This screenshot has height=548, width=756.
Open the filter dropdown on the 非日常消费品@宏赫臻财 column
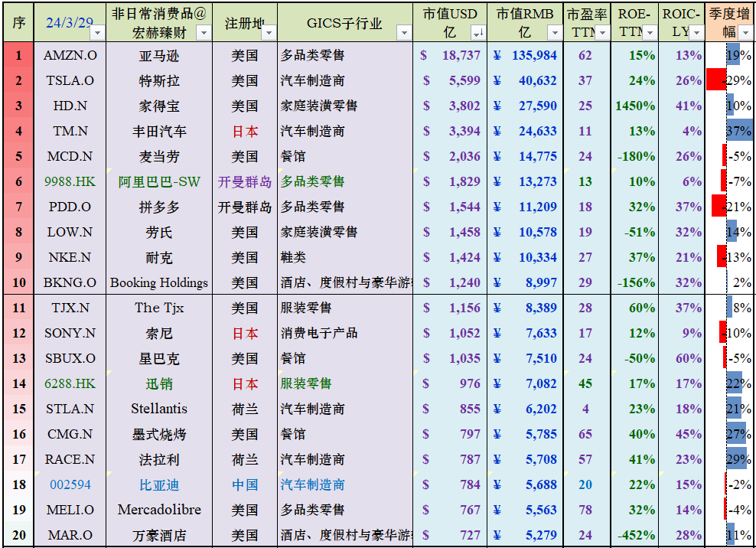[x=204, y=33]
